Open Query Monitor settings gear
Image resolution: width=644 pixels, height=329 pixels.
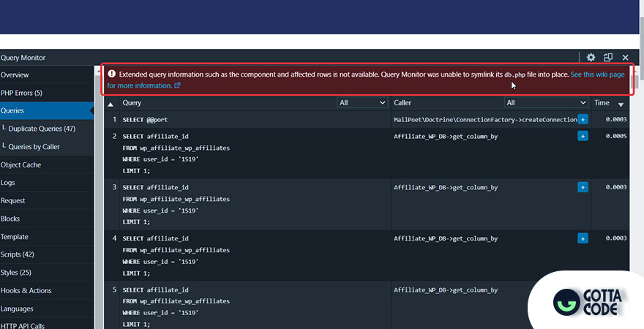[591, 58]
